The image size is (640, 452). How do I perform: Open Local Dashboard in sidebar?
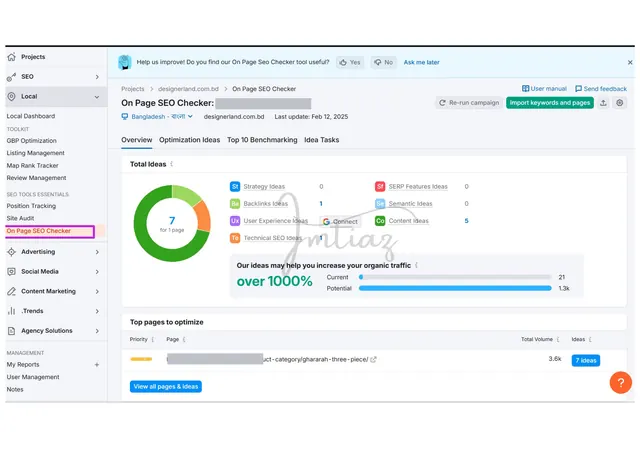click(31, 116)
